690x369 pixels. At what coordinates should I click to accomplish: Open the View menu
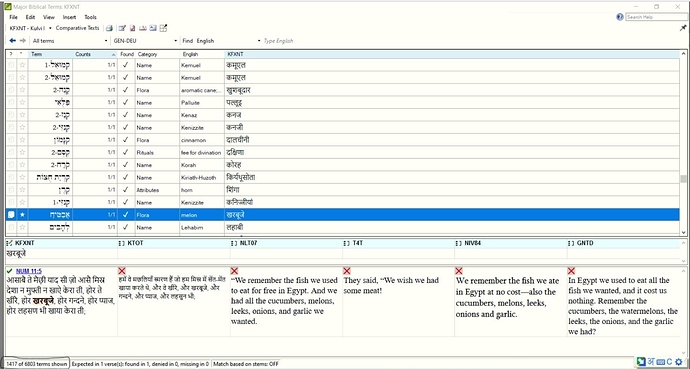click(x=48, y=17)
